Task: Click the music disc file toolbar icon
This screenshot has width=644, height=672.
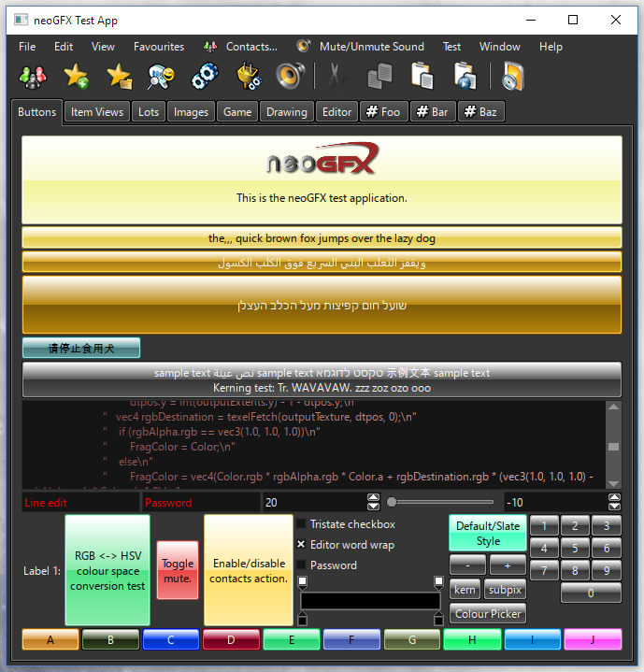Action: pos(513,77)
